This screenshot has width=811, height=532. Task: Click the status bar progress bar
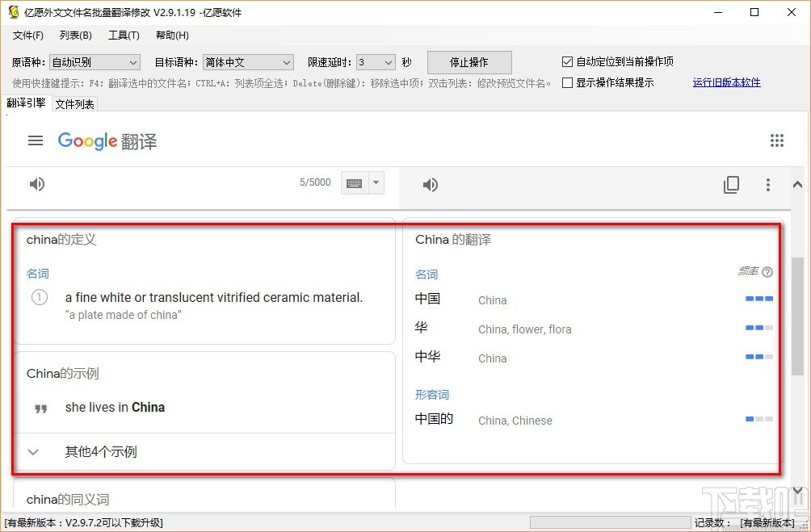tap(611, 522)
